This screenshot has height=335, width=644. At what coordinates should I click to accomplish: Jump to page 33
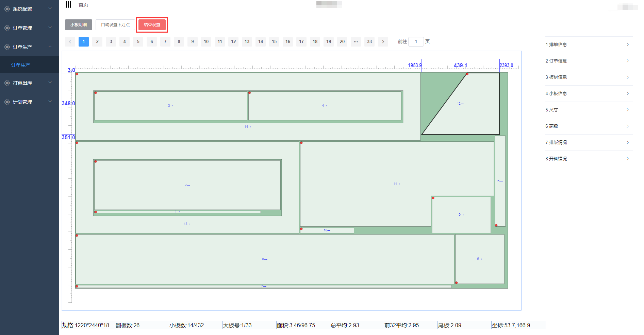click(x=369, y=42)
